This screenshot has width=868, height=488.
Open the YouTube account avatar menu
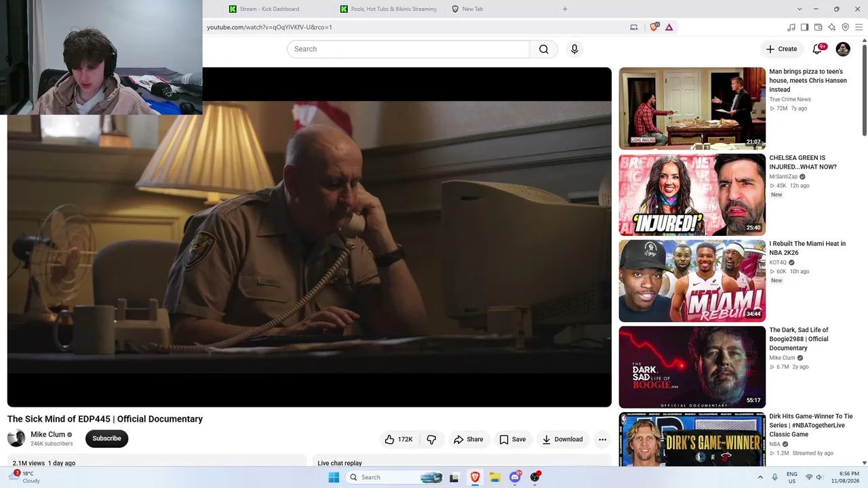tap(843, 49)
